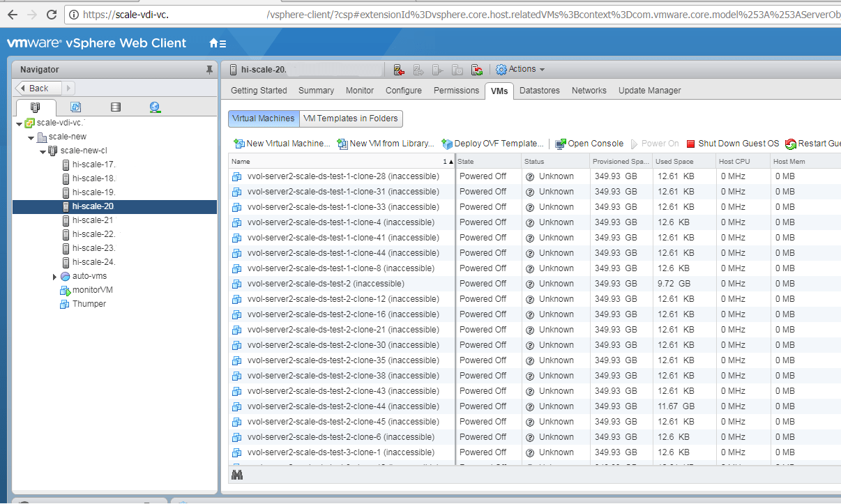Sort by the Used Space column header

(x=683, y=162)
